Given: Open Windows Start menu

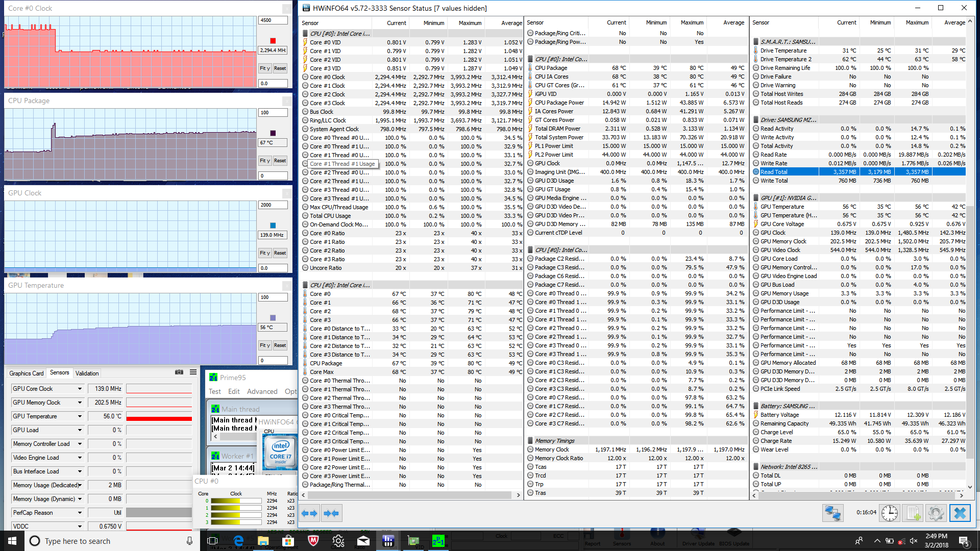Looking at the screenshot, I should (x=12, y=541).
